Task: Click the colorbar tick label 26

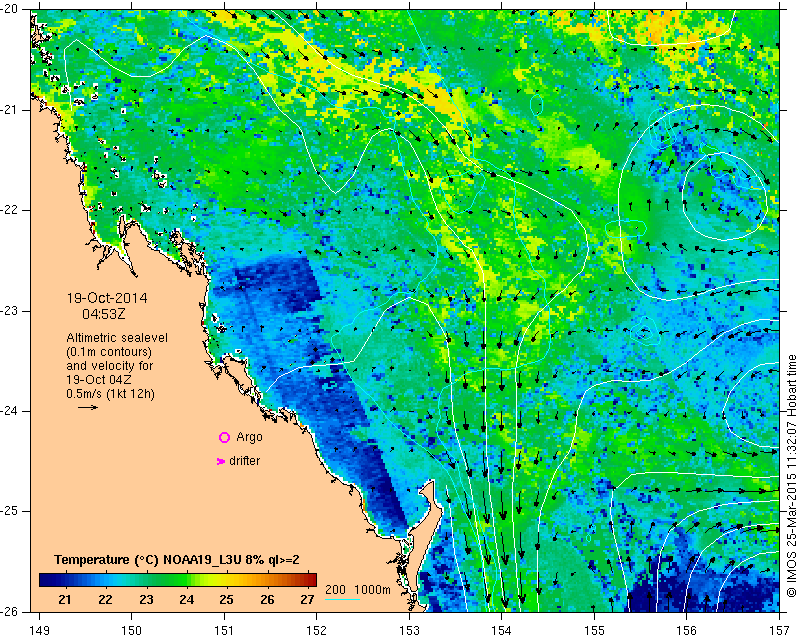Action: coord(267,599)
